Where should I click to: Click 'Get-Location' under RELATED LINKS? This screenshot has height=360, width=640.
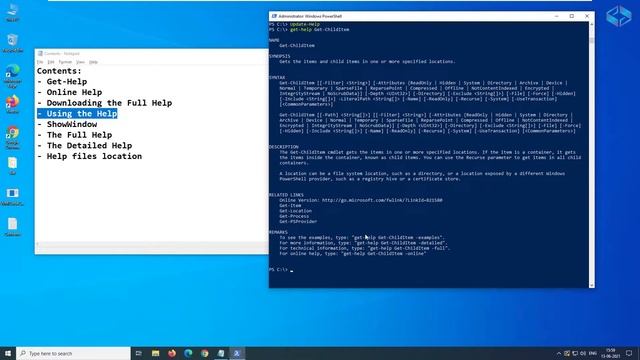click(296, 211)
